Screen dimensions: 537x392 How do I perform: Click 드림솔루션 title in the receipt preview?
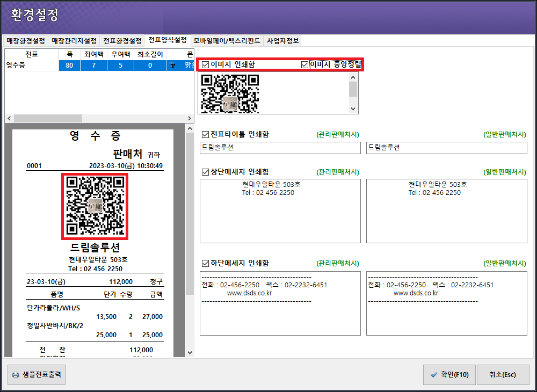95,247
